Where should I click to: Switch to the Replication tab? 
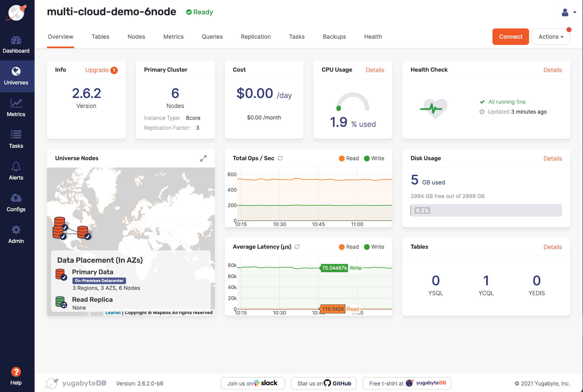coord(256,37)
